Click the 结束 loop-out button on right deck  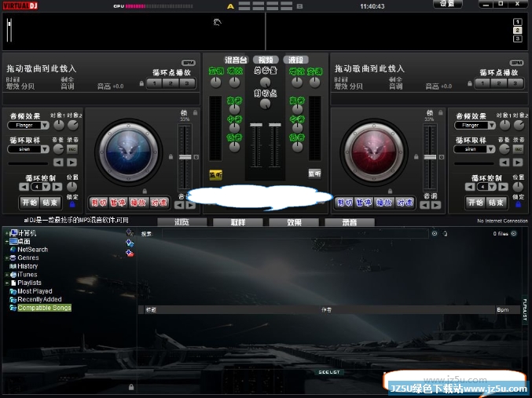(x=496, y=203)
